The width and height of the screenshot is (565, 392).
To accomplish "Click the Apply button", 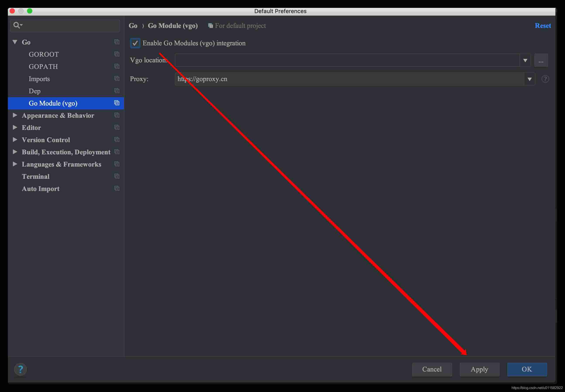I will pos(479,369).
